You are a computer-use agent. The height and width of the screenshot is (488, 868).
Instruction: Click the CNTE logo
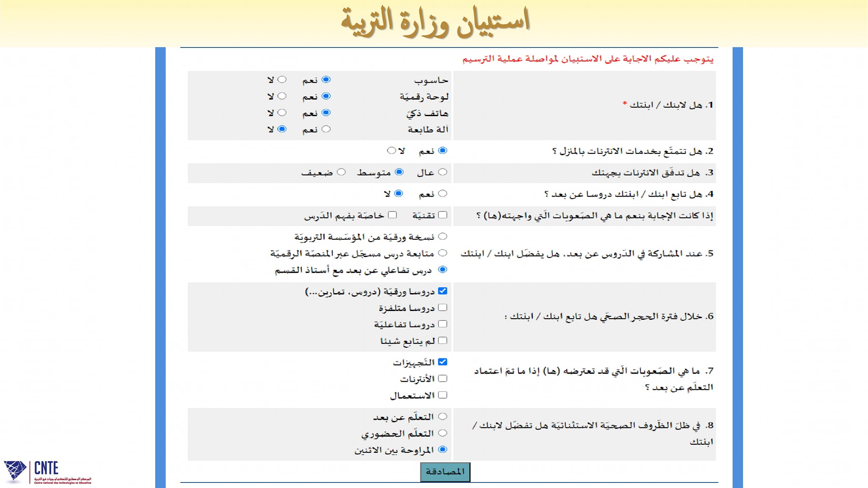click(x=47, y=472)
